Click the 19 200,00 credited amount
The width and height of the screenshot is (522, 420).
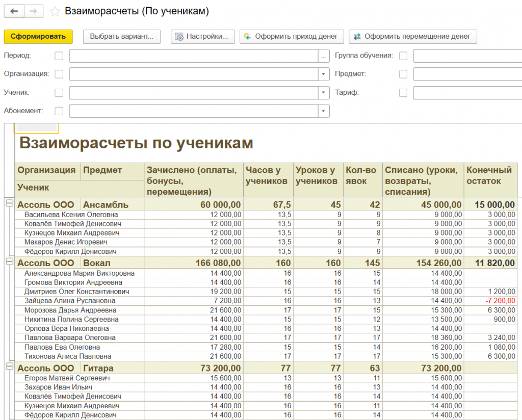click(226, 292)
